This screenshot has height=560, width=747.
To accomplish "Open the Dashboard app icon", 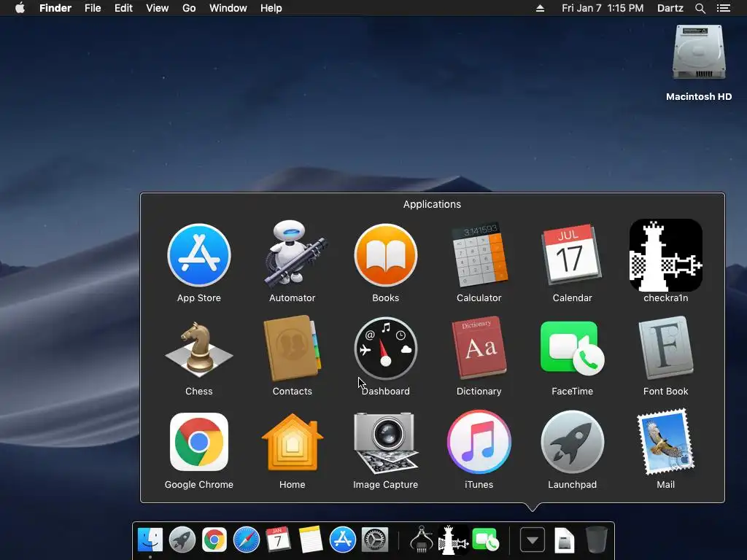I will [x=385, y=349].
